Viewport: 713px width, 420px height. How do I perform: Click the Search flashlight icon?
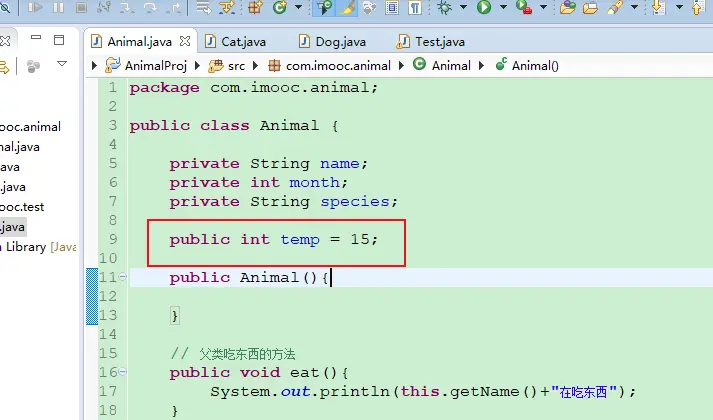(615, 7)
